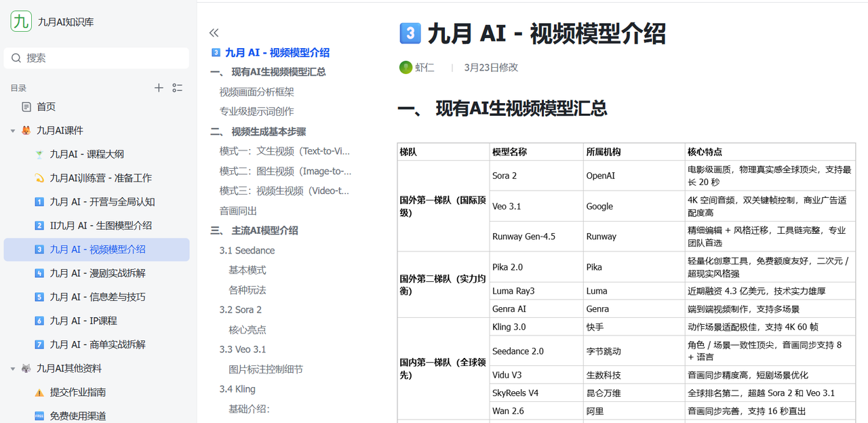Screen dimensions: 868x423
Task: Click the icon beside 九月AI训练营 - 准备工作
Action: (x=39, y=178)
